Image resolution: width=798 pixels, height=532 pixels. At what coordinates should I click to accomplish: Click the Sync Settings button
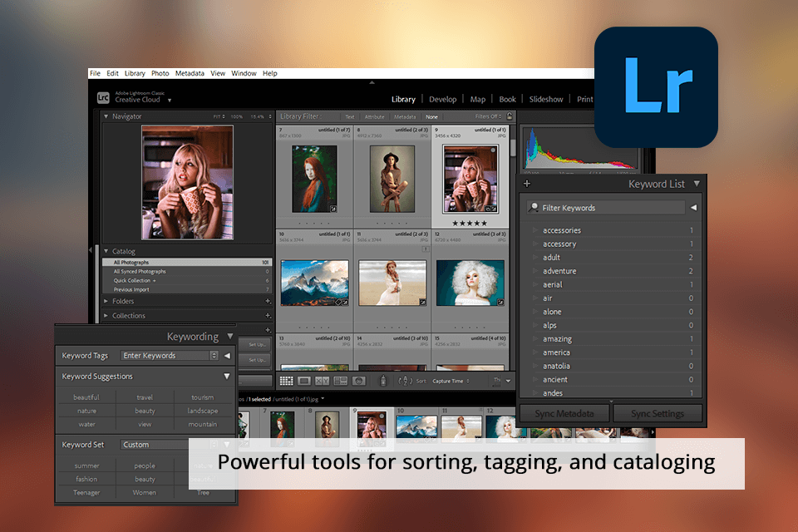coord(658,413)
